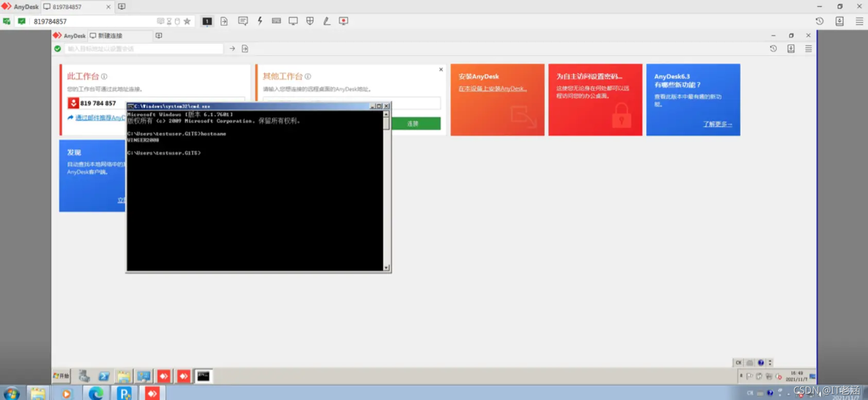The image size is (868, 400).
Task: Open file transfer icon in outer toolbar
Action: (224, 21)
